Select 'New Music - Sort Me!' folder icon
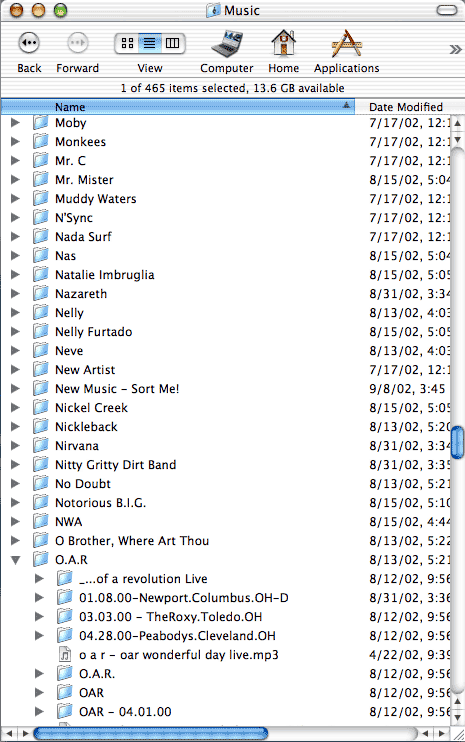The image size is (465, 742). 41,388
